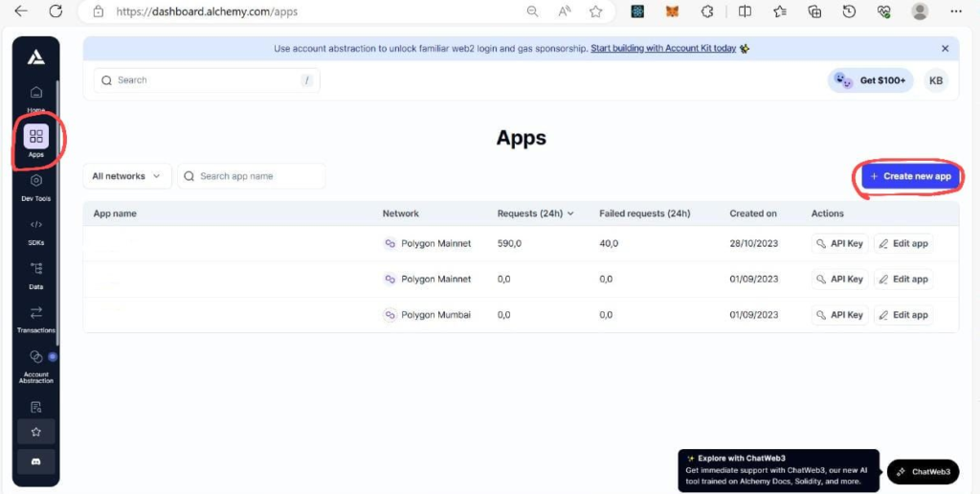Open browser essentials heart icon
Viewport: 980px width, 494px height.
click(883, 11)
